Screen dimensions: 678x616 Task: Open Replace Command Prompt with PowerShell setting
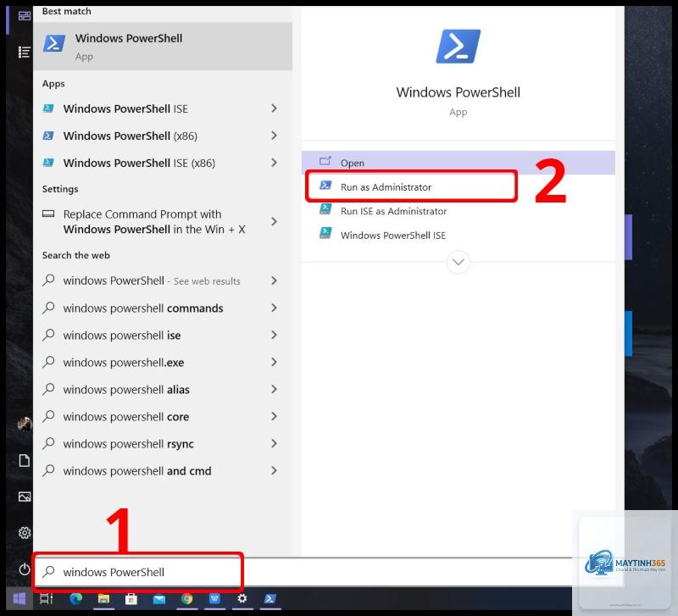163,222
